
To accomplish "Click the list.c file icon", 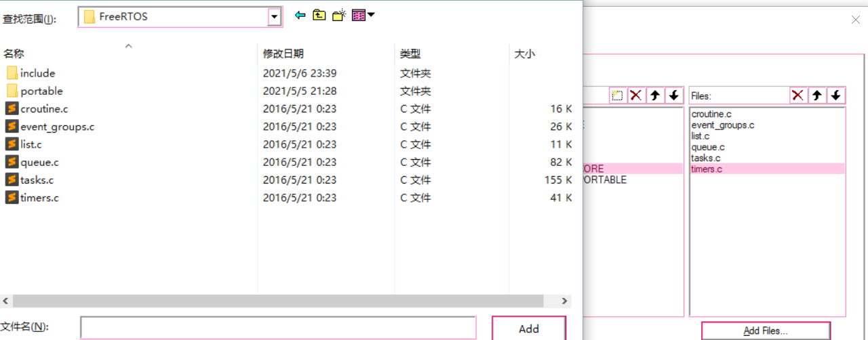I will pyautogui.click(x=12, y=144).
